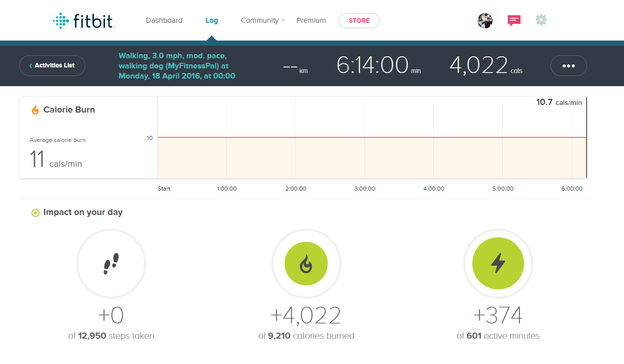This screenshot has height=364, width=624.
Task: Open the activity options ellipsis menu
Action: (x=568, y=65)
